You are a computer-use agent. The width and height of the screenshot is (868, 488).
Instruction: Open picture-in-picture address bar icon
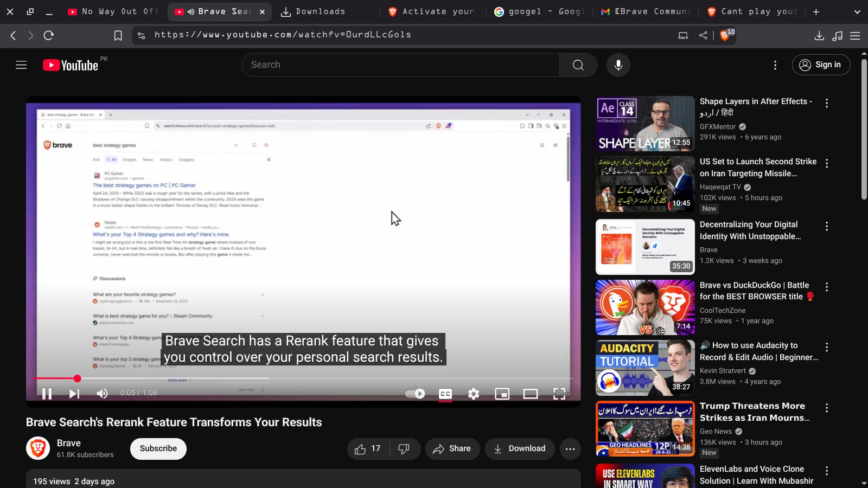point(683,35)
